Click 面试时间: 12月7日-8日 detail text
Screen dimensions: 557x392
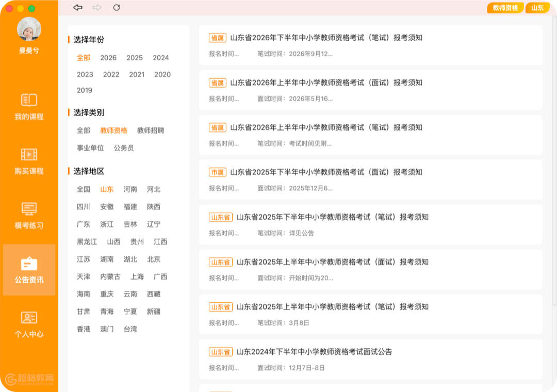pyautogui.click(x=291, y=368)
